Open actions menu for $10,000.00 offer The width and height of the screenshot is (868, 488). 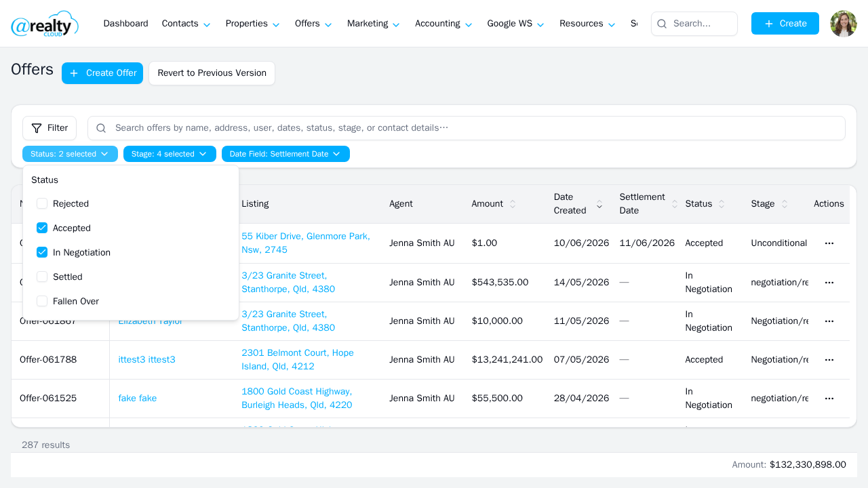[x=829, y=321]
